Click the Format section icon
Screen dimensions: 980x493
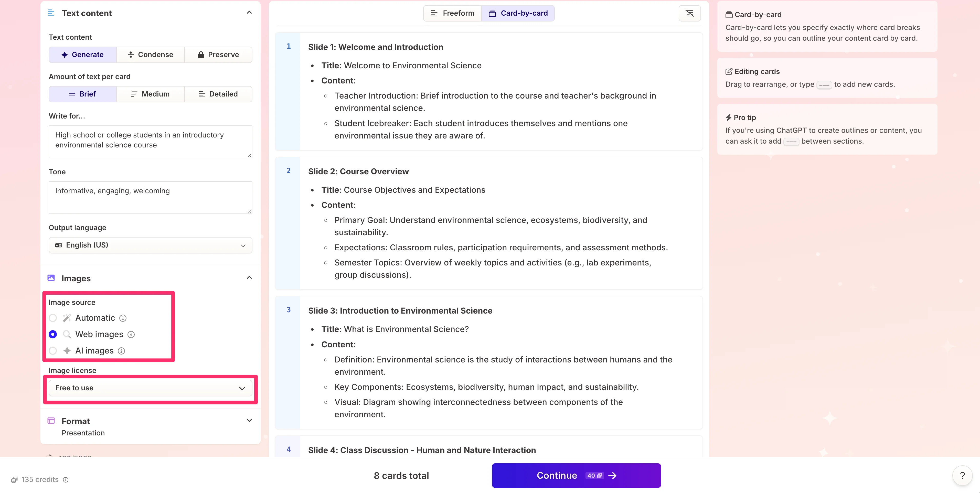[x=51, y=421]
